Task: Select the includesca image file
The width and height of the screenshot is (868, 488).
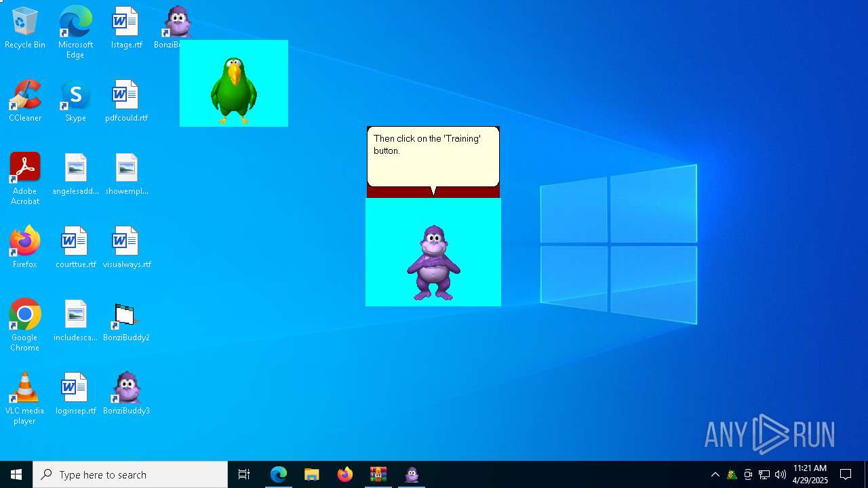Action: 75,321
